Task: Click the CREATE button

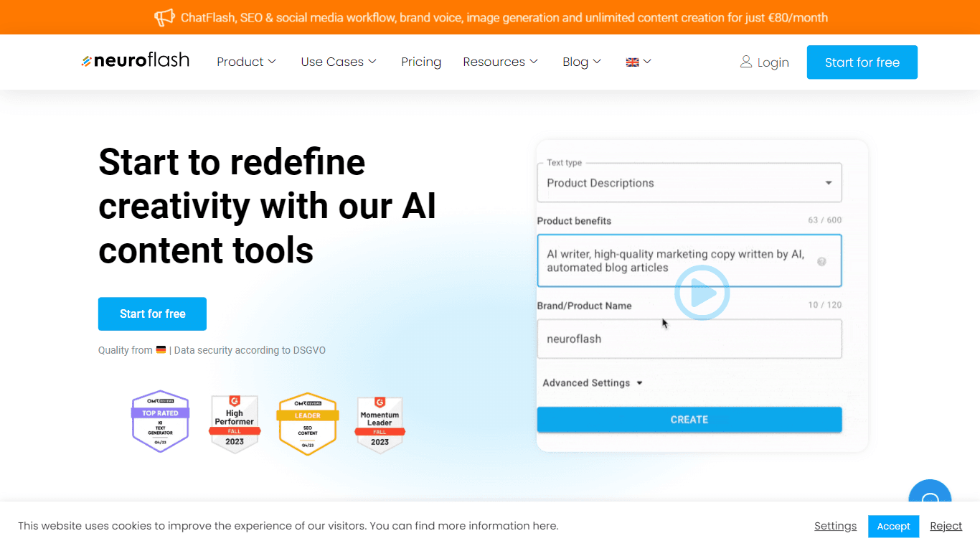Action: (x=689, y=420)
